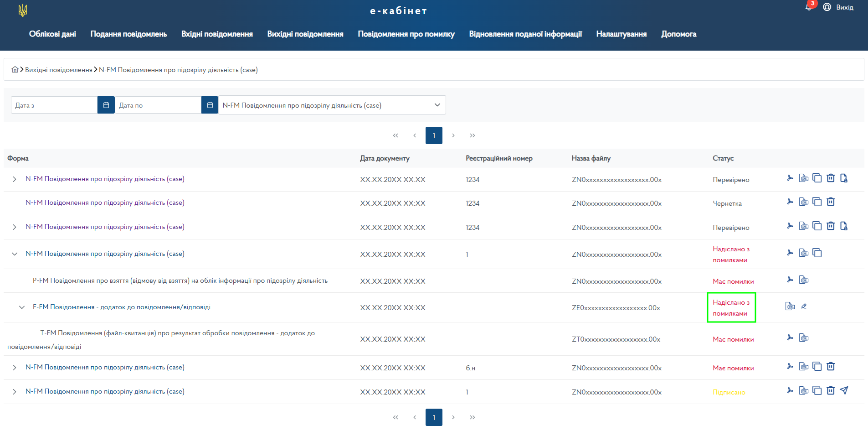Image resolution: width=868 pixels, height=431 pixels.
Task: Delete the Підписано message
Action: tap(831, 390)
